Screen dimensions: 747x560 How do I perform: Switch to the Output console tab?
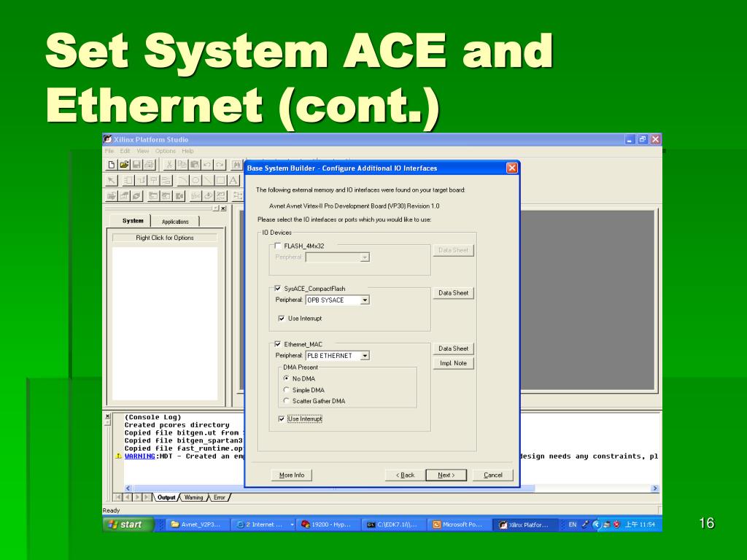coord(166,497)
